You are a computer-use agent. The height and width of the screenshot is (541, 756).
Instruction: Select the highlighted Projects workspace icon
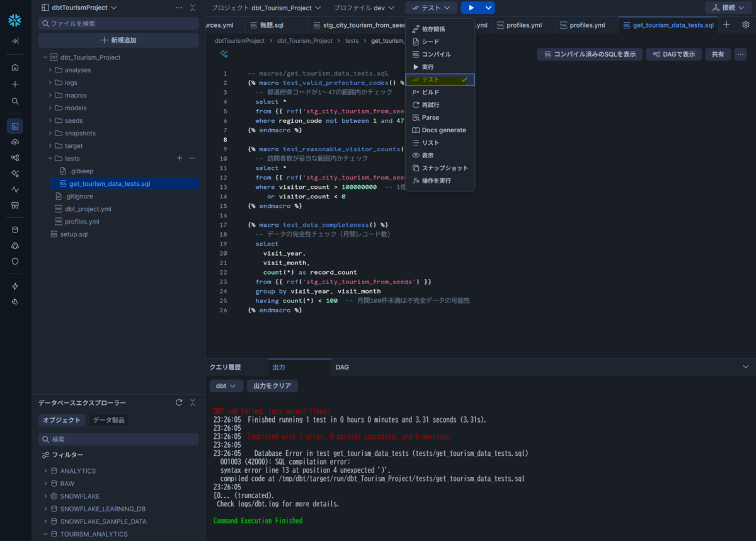[x=15, y=126]
